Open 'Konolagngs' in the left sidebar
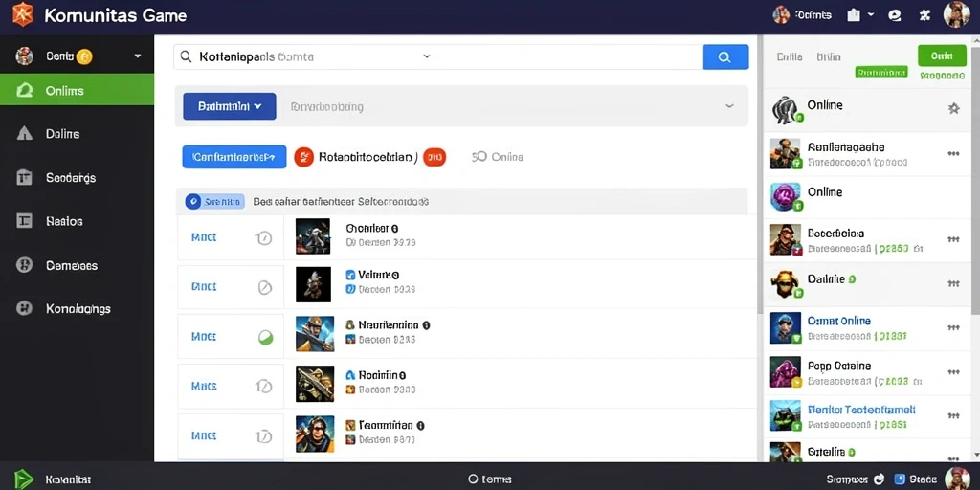980x490 pixels. click(x=77, y=308)
